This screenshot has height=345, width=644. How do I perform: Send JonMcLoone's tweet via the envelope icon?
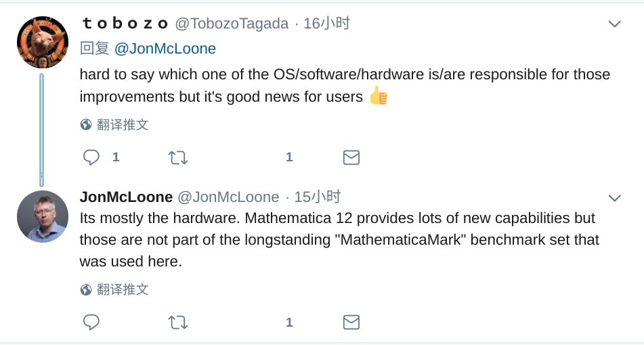(351, 323)
